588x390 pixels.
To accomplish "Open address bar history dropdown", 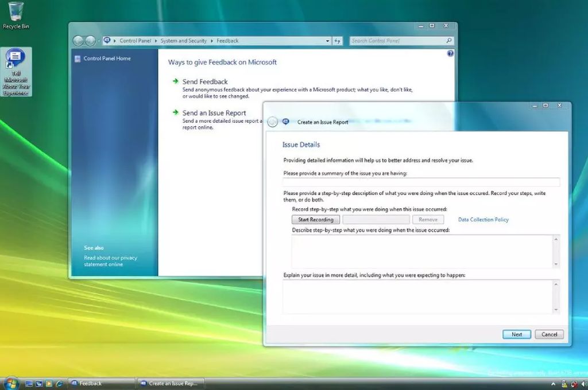I will (x=327, y=41).
